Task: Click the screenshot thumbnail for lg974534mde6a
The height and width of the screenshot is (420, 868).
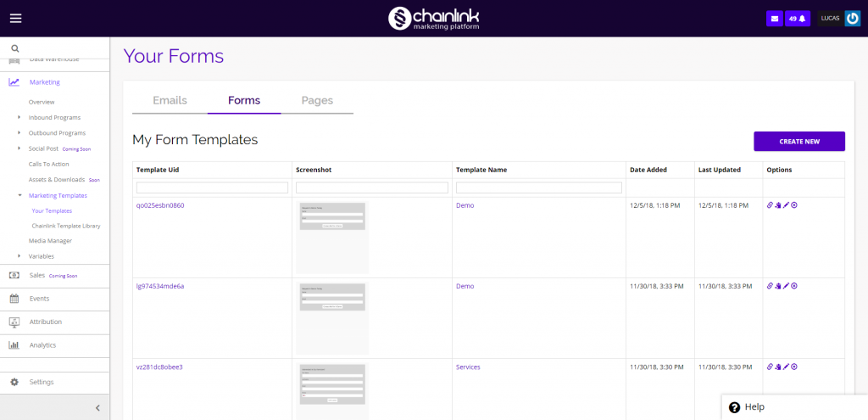Action: point(332,318)
